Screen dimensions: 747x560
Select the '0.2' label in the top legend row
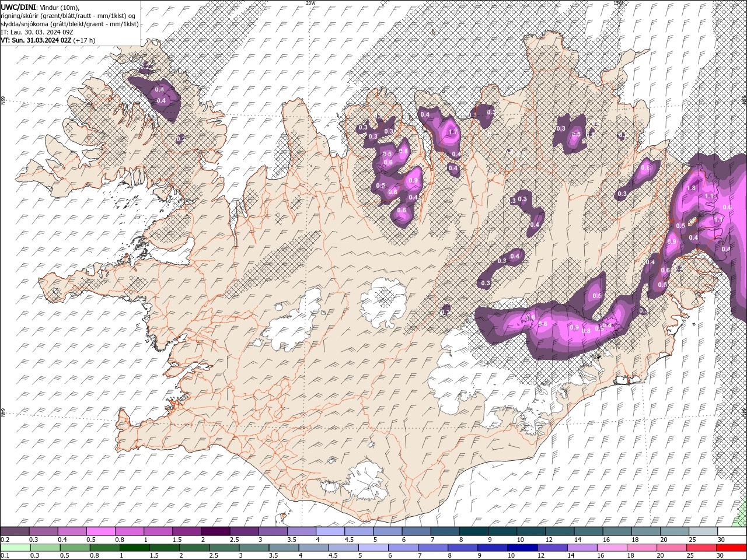coord(5,540)
